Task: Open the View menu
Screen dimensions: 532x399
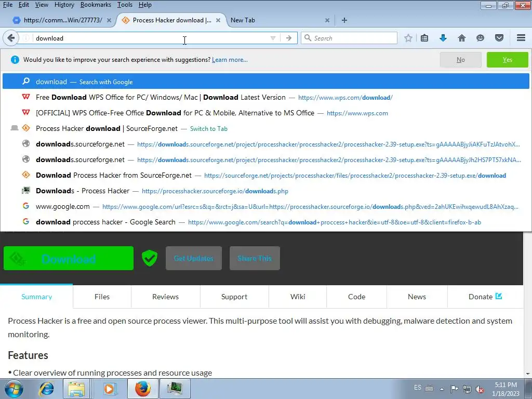Action: coord(42,5)
